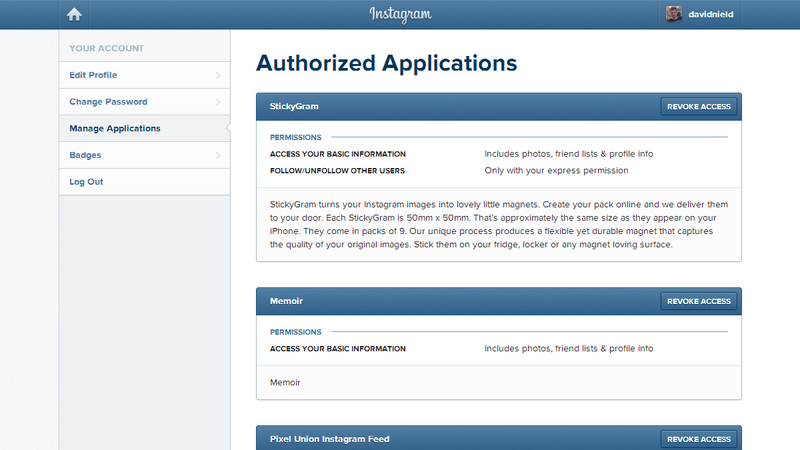Click the Instagram logo in header
The image size is (800, 450).
pos(401,14)
